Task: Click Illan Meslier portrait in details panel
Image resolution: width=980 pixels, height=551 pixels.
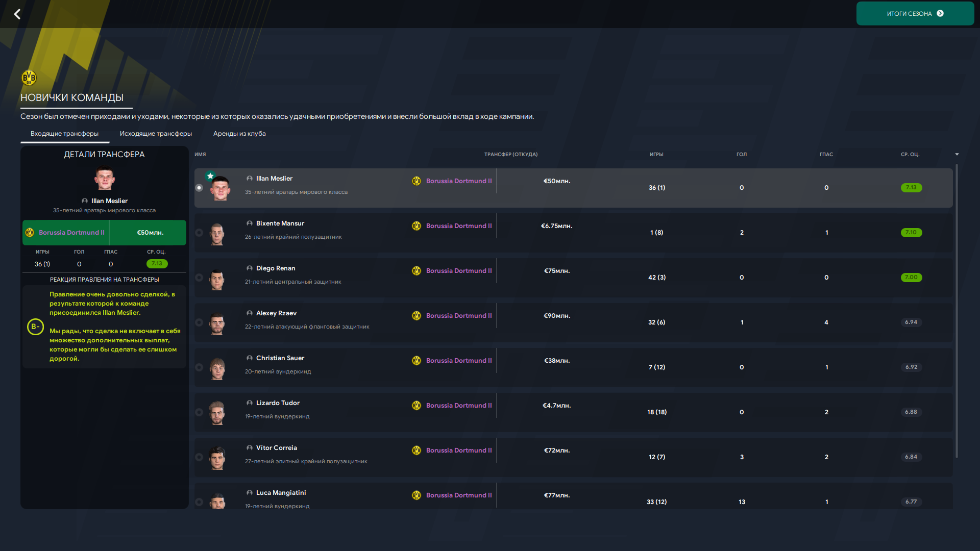Action: (x=105, y=179)
